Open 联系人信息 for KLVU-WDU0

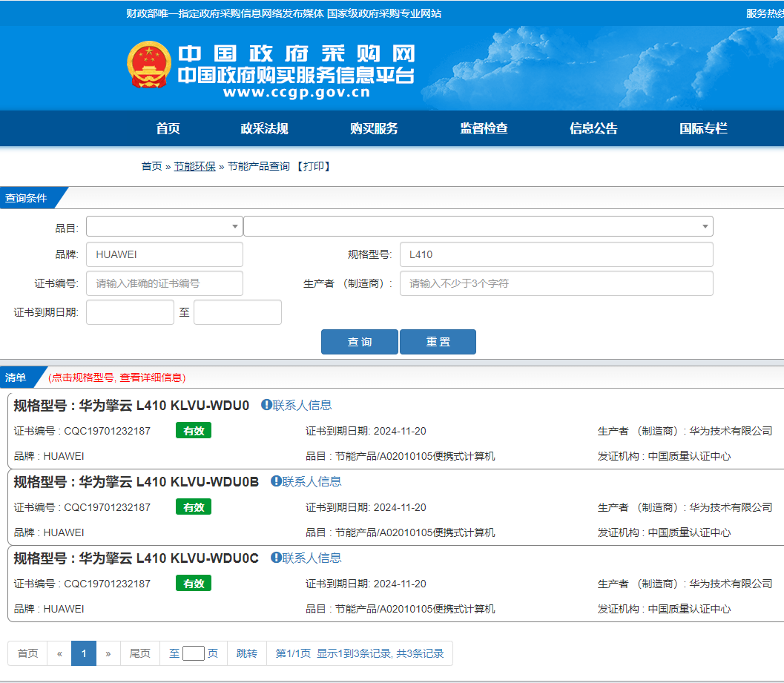(x=302, y=405)
